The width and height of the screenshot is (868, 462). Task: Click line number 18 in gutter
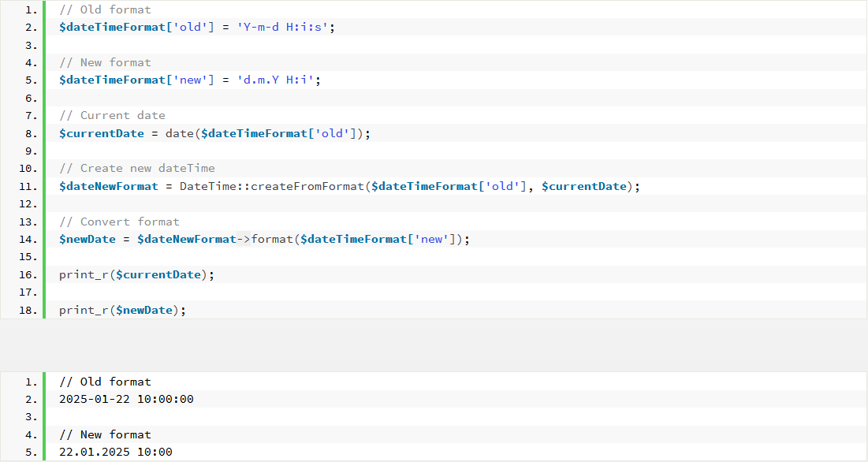coord(28,311)
